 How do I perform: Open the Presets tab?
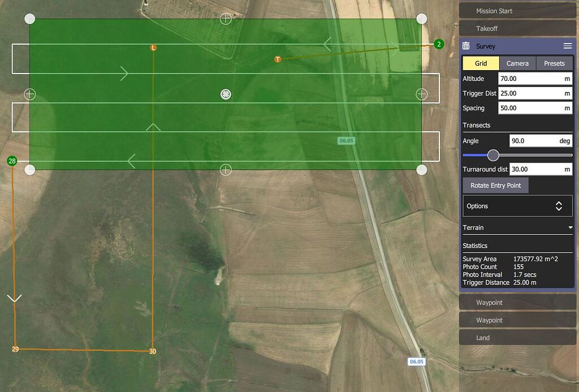[554, 63]
